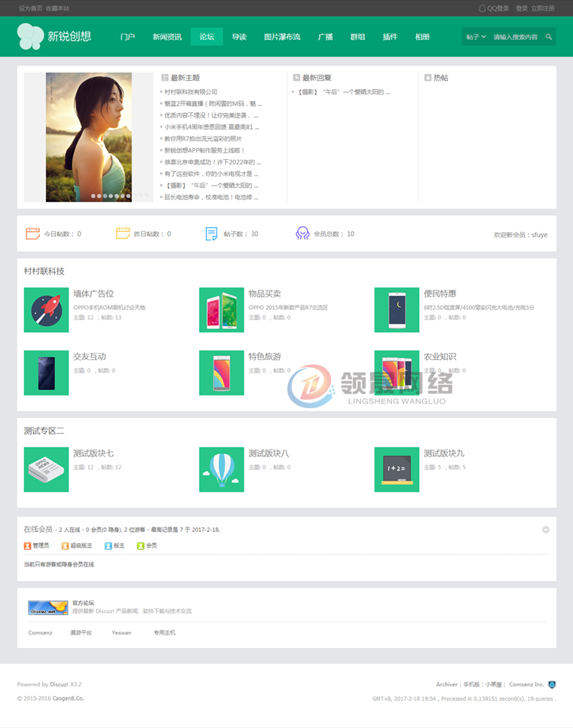Open the 物品买卖 forum
The image size is (573, 728).
[265, 293]
